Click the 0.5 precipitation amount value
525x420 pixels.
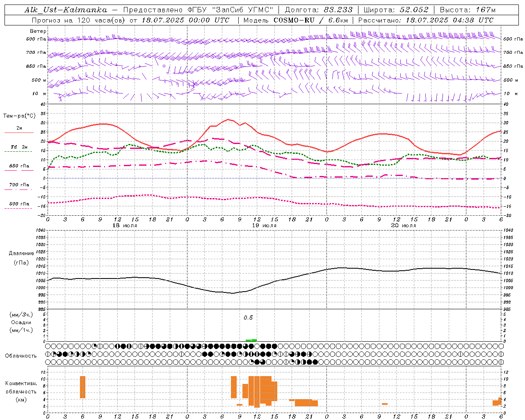(x=248, y=318)
